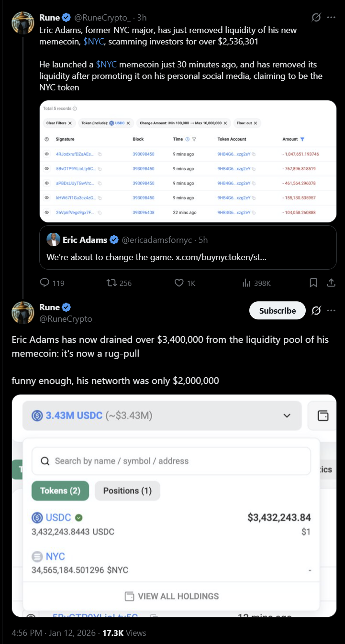Open Rune's profile avatar on second tweet
Screen dimensions: 345x644
coord(22,312)
